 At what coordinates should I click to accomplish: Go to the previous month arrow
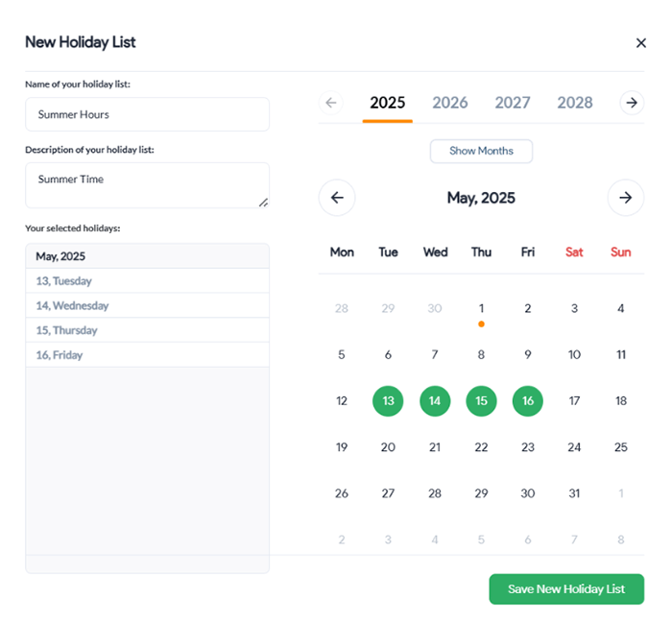click(337, 198)
